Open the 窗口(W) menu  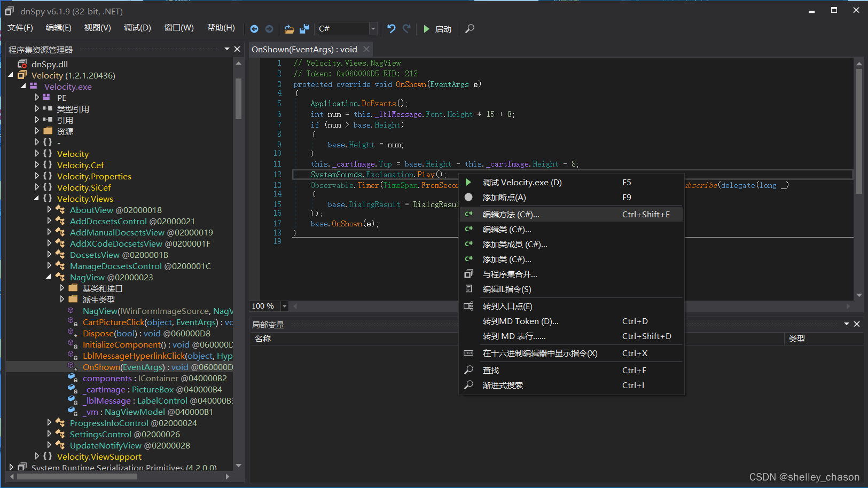pyautogui.click(x=179, y=28)
